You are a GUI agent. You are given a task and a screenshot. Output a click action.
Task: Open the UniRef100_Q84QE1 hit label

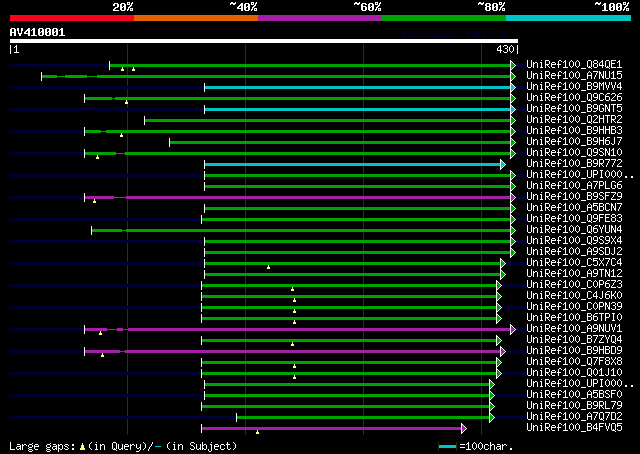[x=574, y=65]
